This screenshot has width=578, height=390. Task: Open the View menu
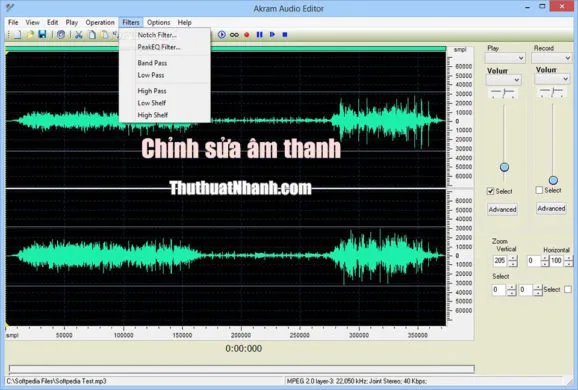coord(32,22)
